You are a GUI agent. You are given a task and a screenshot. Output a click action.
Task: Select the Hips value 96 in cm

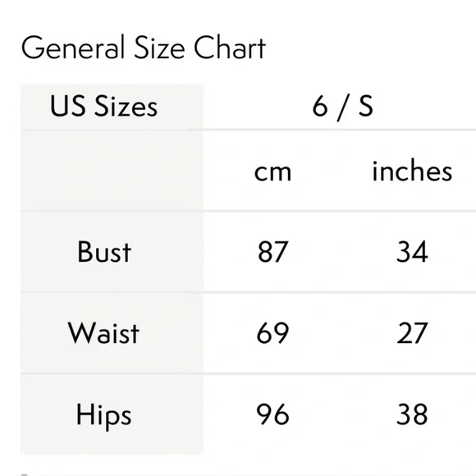click(x=272, y=414)
